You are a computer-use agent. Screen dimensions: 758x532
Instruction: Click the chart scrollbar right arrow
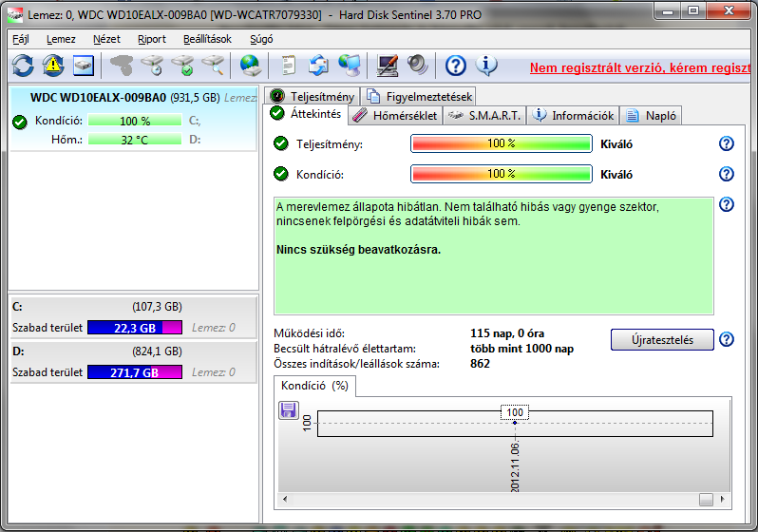point(723,499)
